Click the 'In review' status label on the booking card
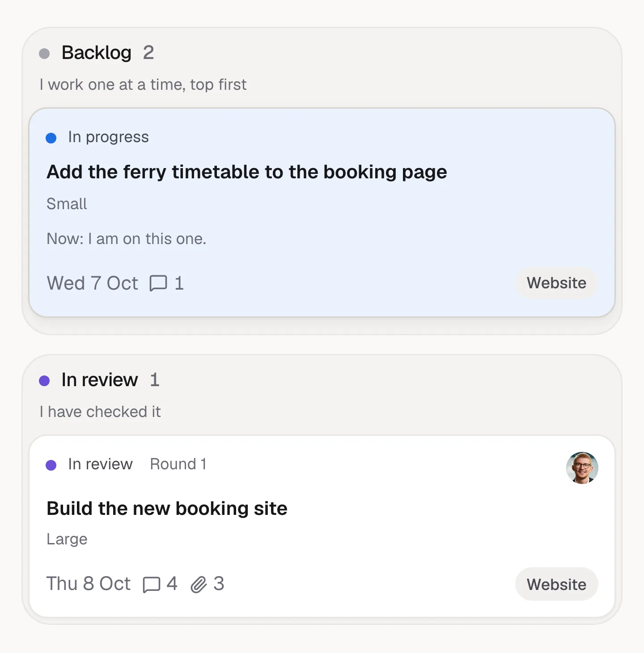 [100, 464]
